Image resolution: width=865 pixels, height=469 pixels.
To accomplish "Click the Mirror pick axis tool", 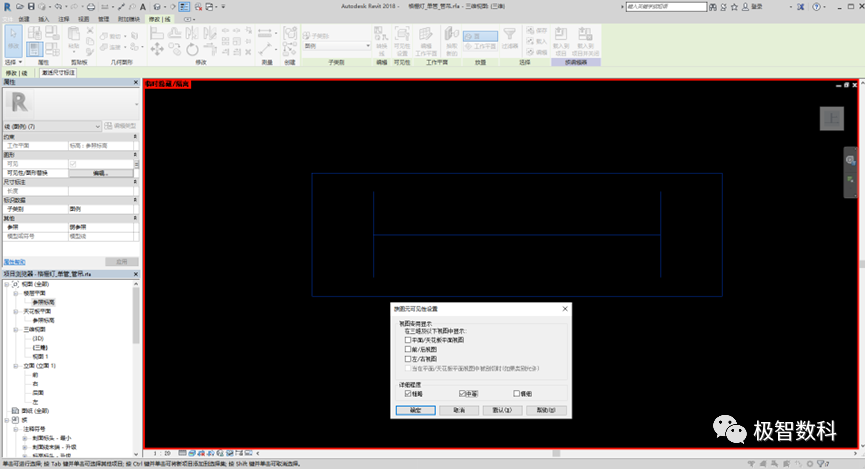I will coord(192,34).
